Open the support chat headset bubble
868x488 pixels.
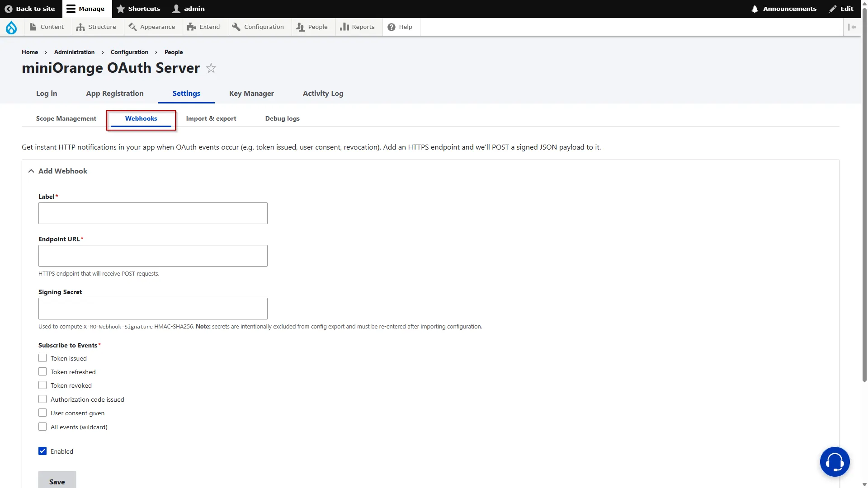[835, 462]
